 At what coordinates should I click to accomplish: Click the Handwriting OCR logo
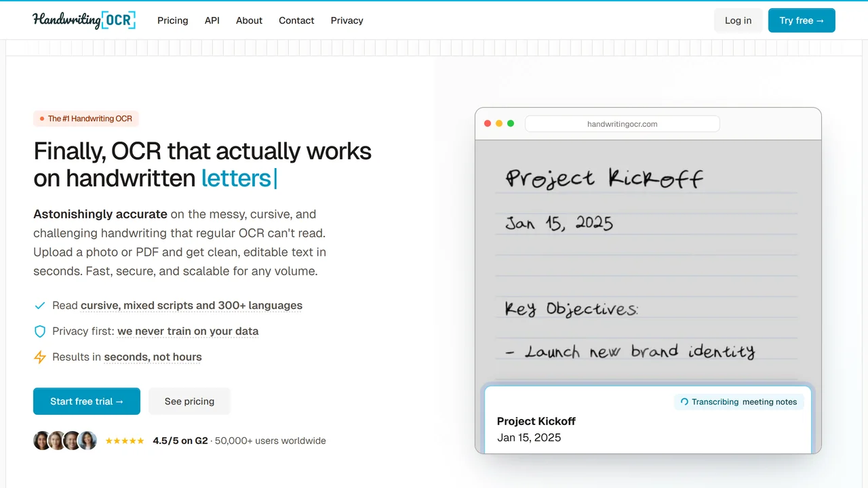click(84, 20)
